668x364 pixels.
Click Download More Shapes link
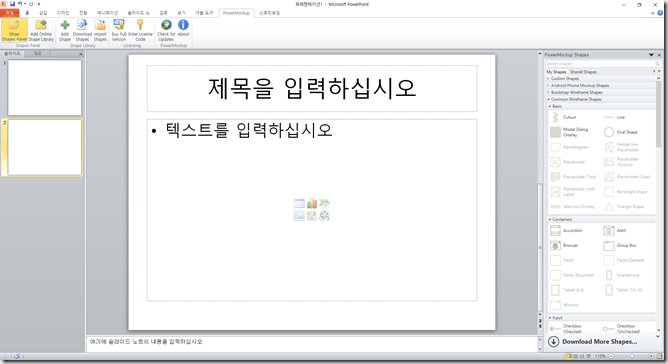coord(593,341)
